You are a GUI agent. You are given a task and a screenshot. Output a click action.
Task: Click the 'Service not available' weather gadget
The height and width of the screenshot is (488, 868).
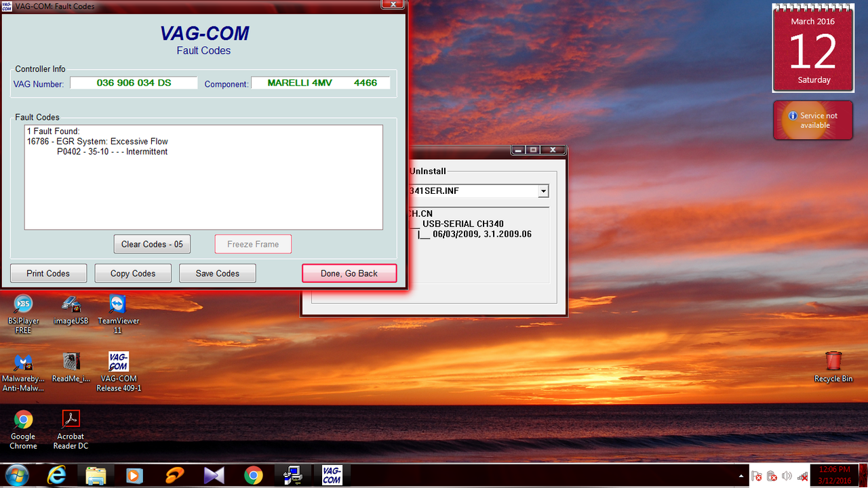point(813,121)
